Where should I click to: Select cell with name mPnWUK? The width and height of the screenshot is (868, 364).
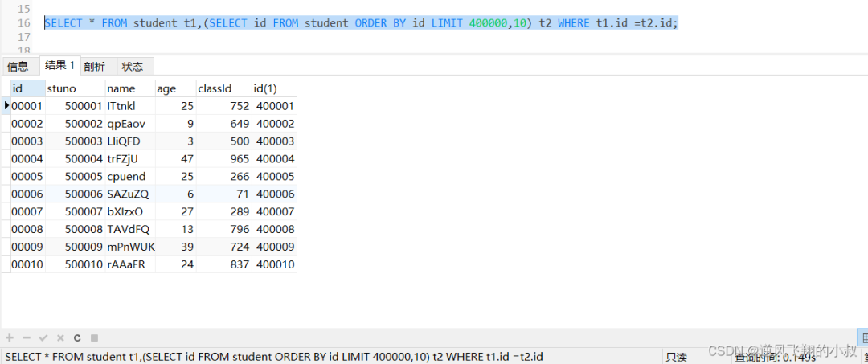pos(130,247)
